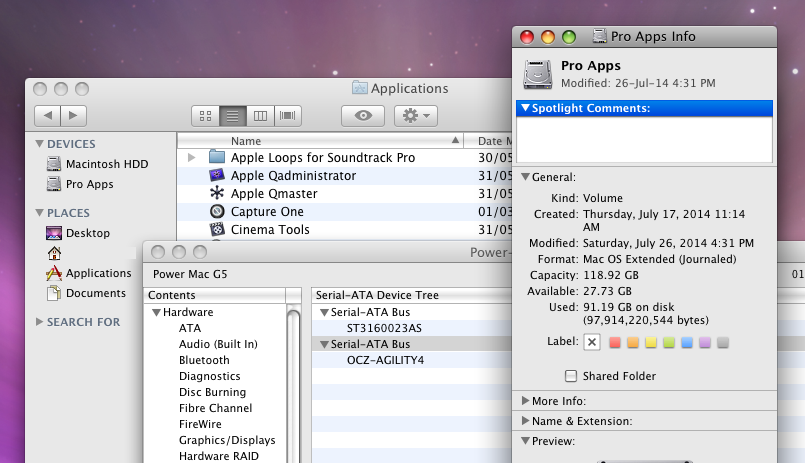
Task: Select the Apple Qadministrator app icon
Action: coord(217,175)
